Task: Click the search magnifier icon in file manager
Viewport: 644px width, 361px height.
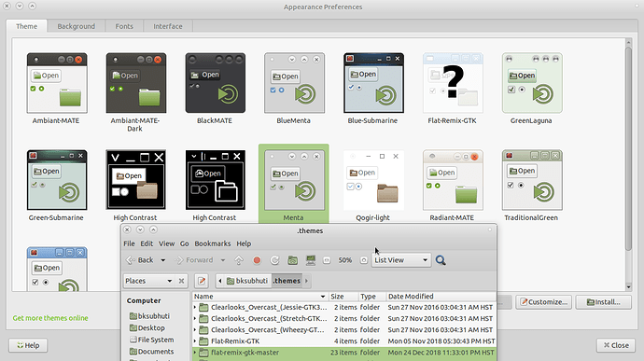Action: 441,260
